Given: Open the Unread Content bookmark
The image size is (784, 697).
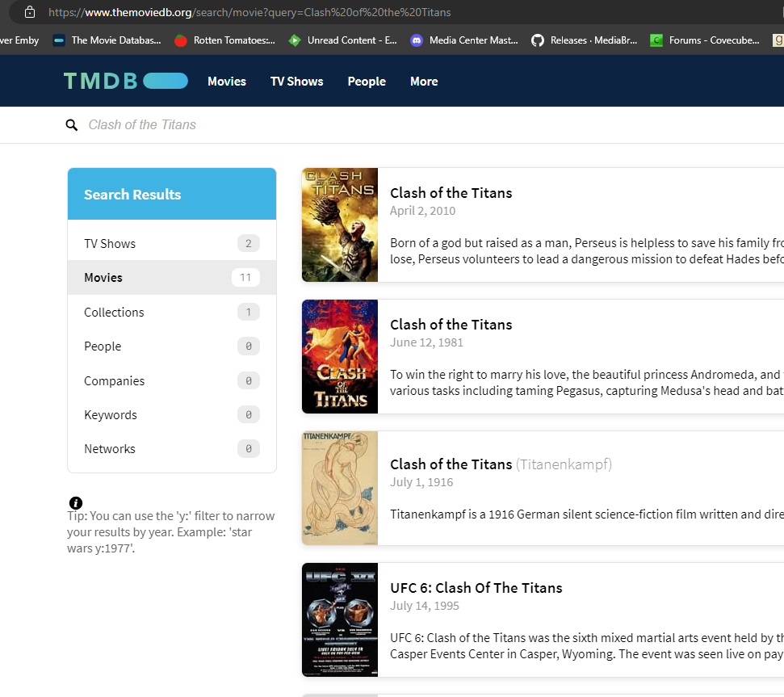Looking at the screenshot, I should pyautogui.click(x=343, y=40).
